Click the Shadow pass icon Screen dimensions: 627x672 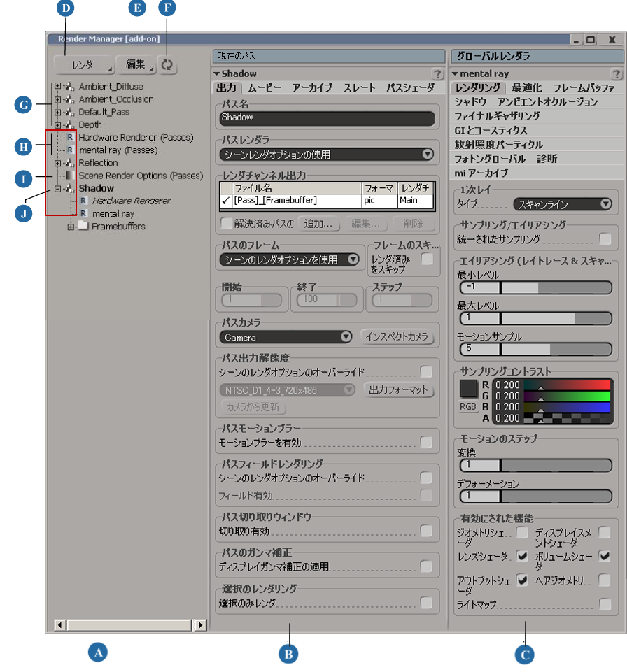coord(70,188)
